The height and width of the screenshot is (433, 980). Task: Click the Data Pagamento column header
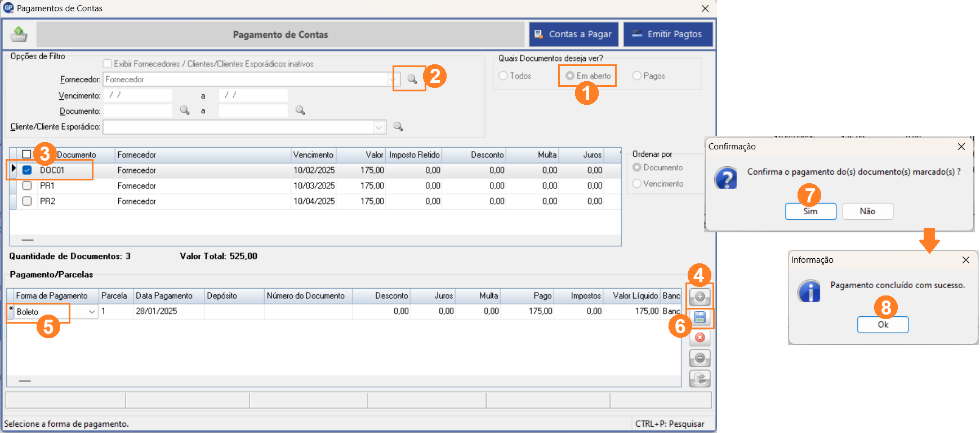[x=168, y=295]
